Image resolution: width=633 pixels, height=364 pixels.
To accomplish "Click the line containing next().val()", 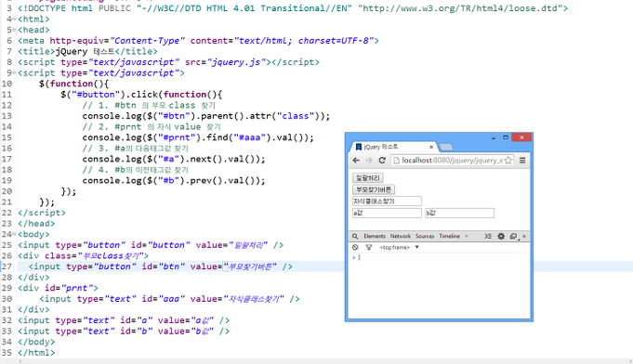I will (x=174, y=159).
